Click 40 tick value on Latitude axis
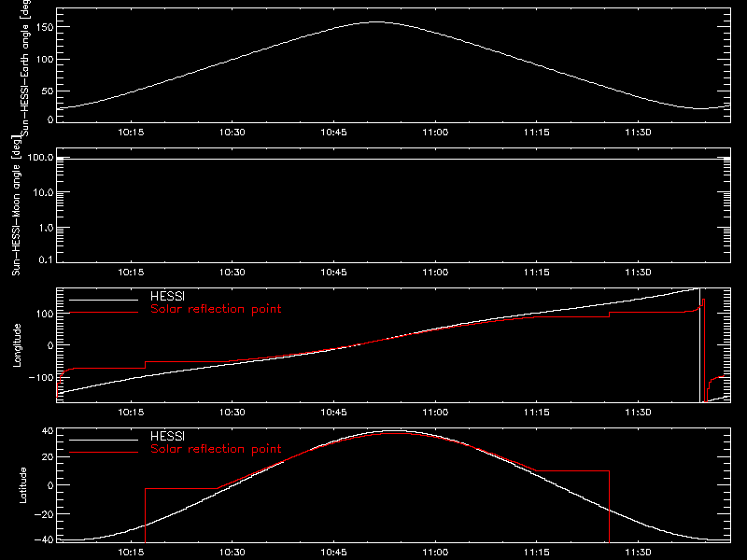The width and height of the screenshot is (747, 560). pos(48,431)
